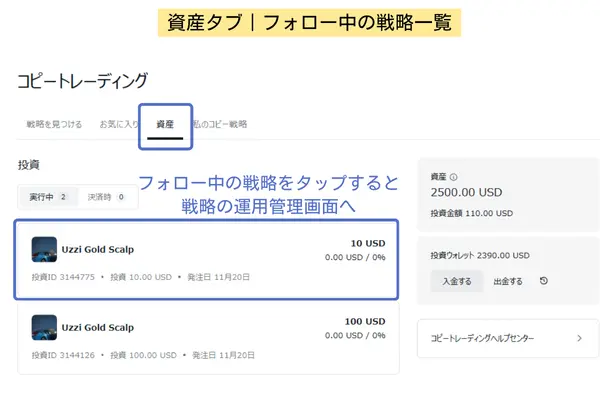Open strategy with investment ID 3144126
Viewport: 600px width, 400px height.
pyautogui.click(x=205, y=339)
